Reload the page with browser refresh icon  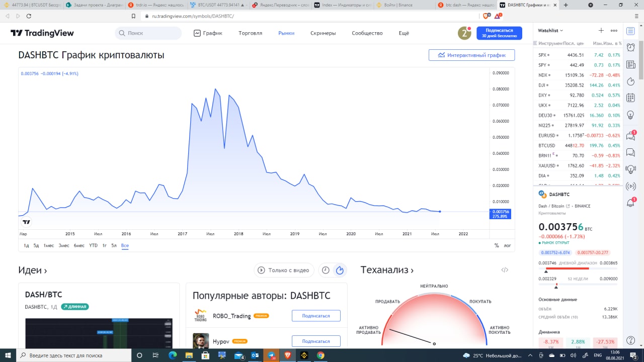pyautogui.click(x=29, y=16)
